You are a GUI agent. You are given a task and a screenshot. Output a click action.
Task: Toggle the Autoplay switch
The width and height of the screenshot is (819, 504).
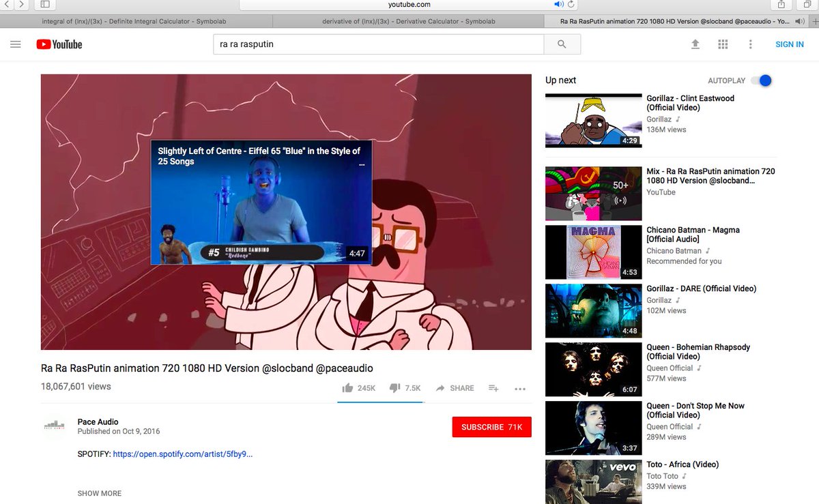coord(762,80)
